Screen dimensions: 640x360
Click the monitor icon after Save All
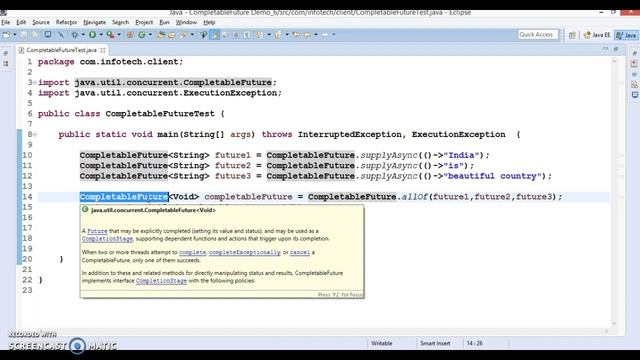(x=48, y=35)
